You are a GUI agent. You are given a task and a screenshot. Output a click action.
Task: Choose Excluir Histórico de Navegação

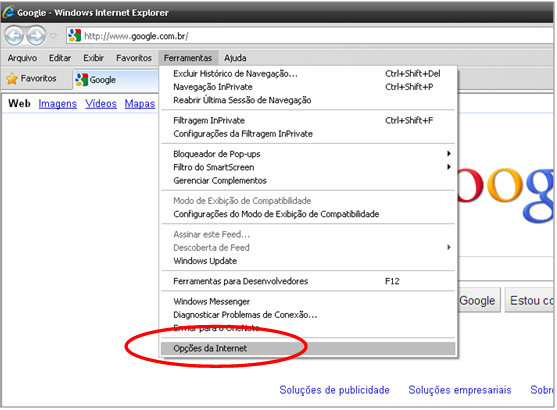(308, 74)
